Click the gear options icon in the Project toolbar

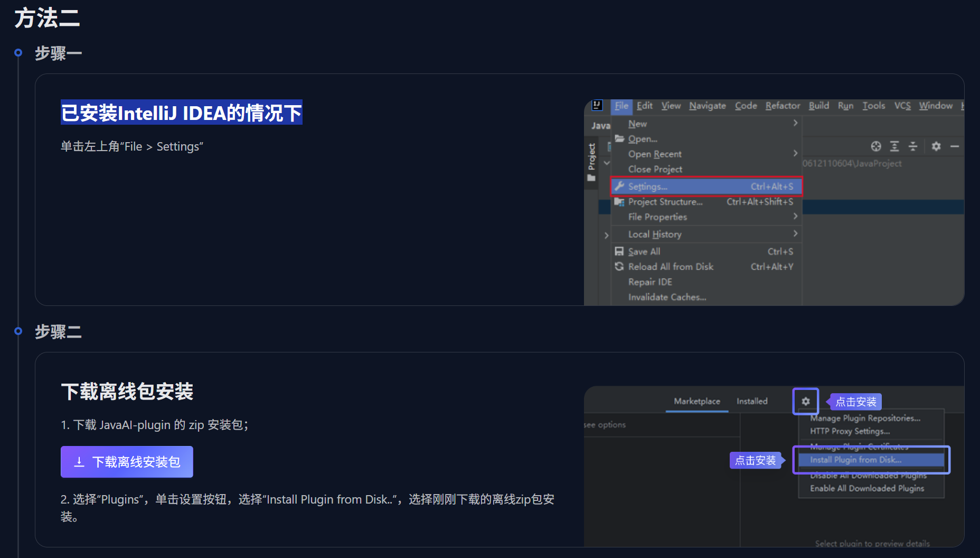[x=936, y=146]
